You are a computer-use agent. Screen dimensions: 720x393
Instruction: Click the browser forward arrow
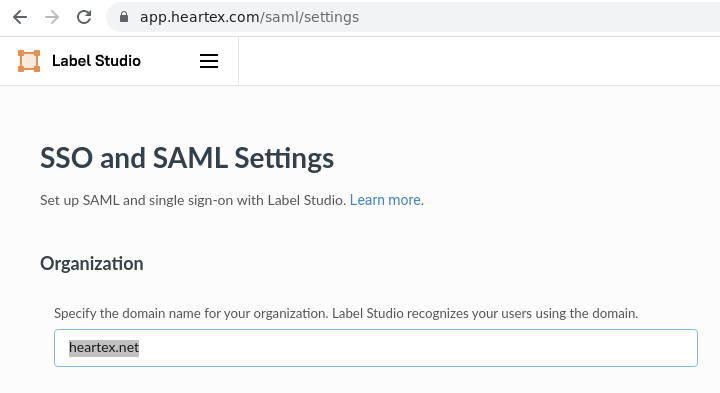click(52, 17)
